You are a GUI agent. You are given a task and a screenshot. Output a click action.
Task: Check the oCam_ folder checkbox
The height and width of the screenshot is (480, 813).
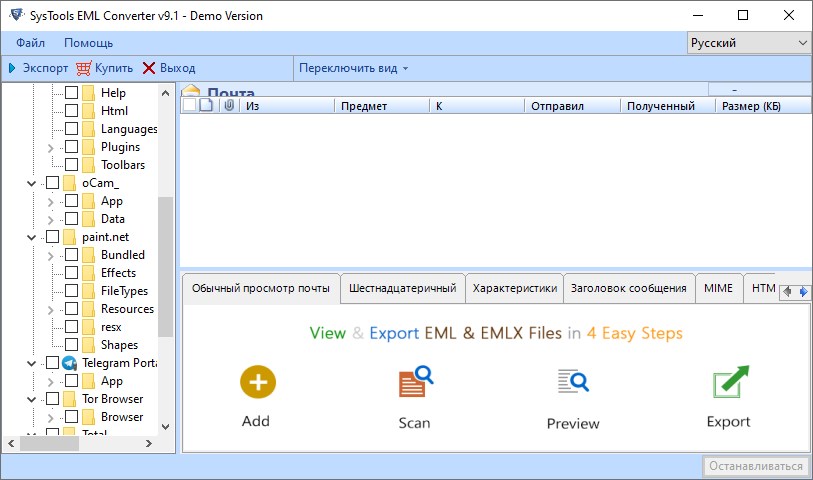point(52,182)
